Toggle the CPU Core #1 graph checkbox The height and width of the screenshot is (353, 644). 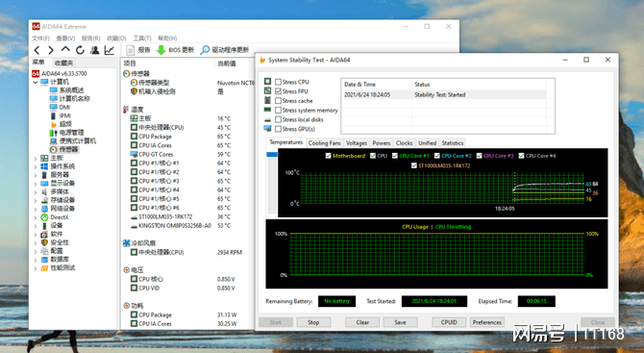point(395,156)
